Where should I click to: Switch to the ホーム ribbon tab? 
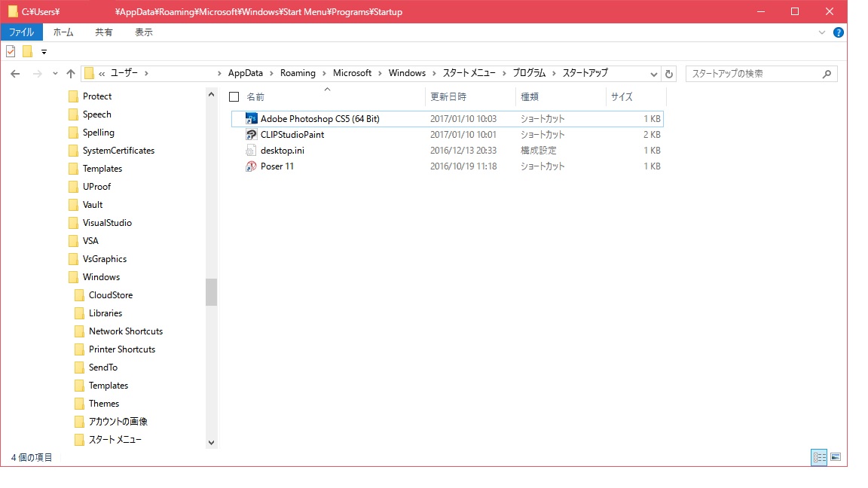[63, 32]
